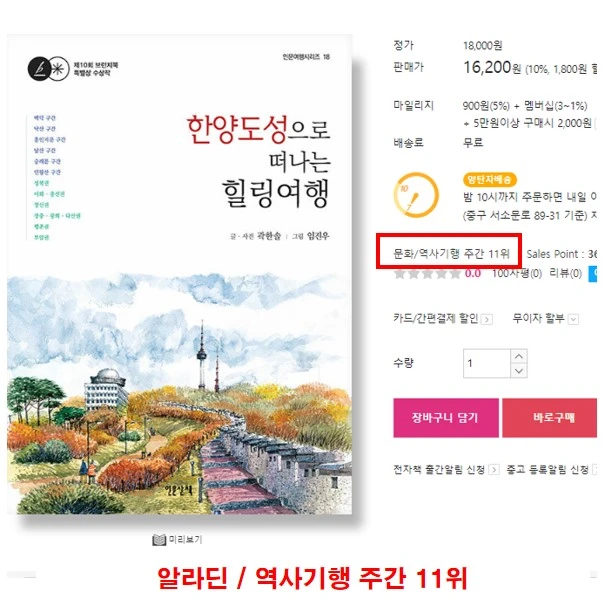This screenshot has width=605, height=605.
Task: Click the star rating icons
Action: pyautogui.click(x=427, y=274)
